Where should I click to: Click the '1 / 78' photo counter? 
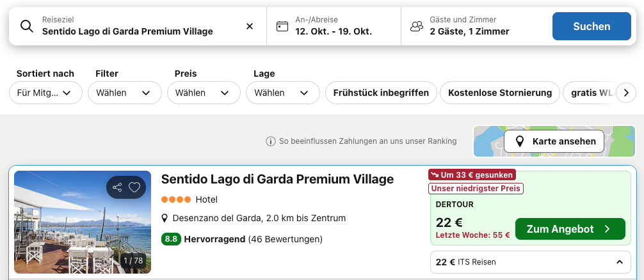(133, 260)
